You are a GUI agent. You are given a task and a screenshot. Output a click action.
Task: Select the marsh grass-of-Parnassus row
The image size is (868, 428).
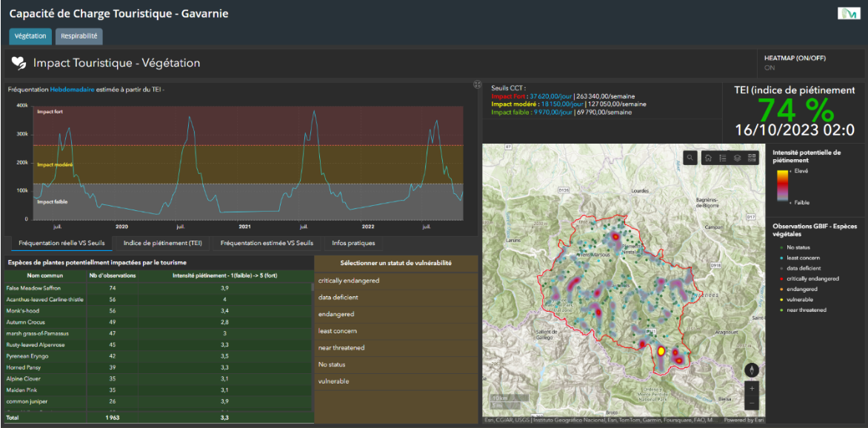click(x=157, y=333)
